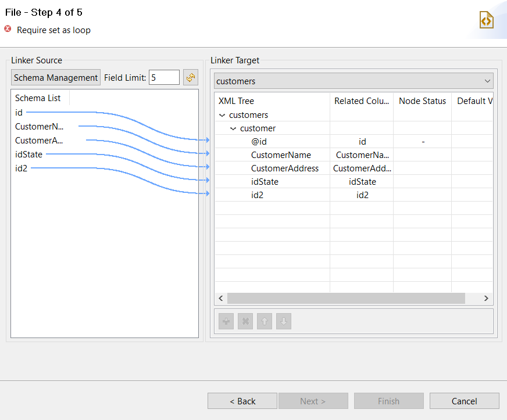Open the customers dropdown in Linker Target

(488, 80)
